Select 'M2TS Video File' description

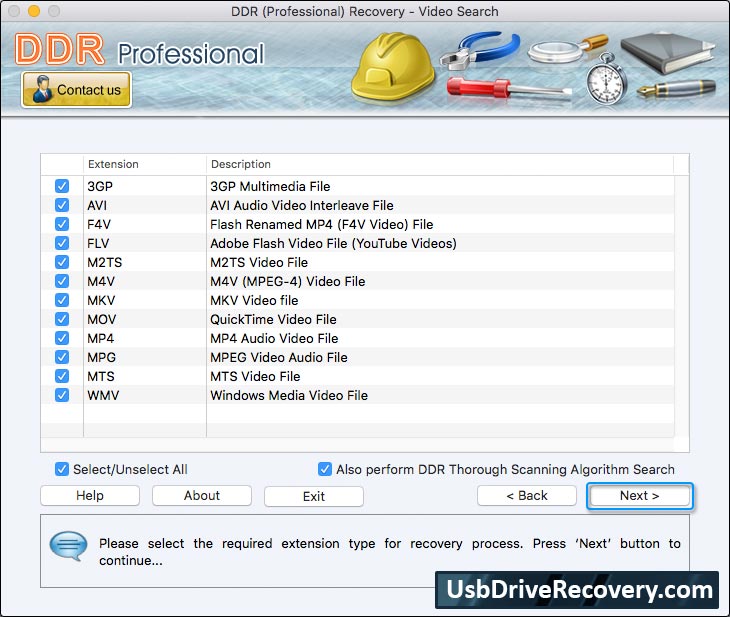point(259,263)
